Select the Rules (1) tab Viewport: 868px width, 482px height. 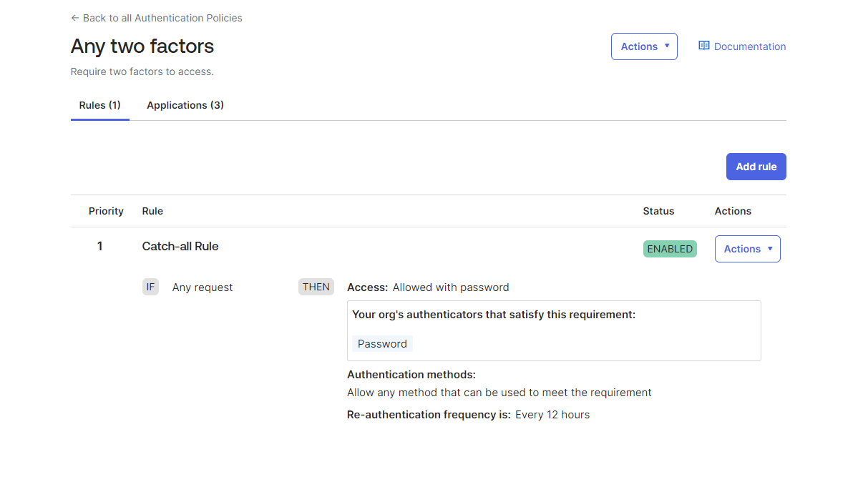[x=99, y=105]
